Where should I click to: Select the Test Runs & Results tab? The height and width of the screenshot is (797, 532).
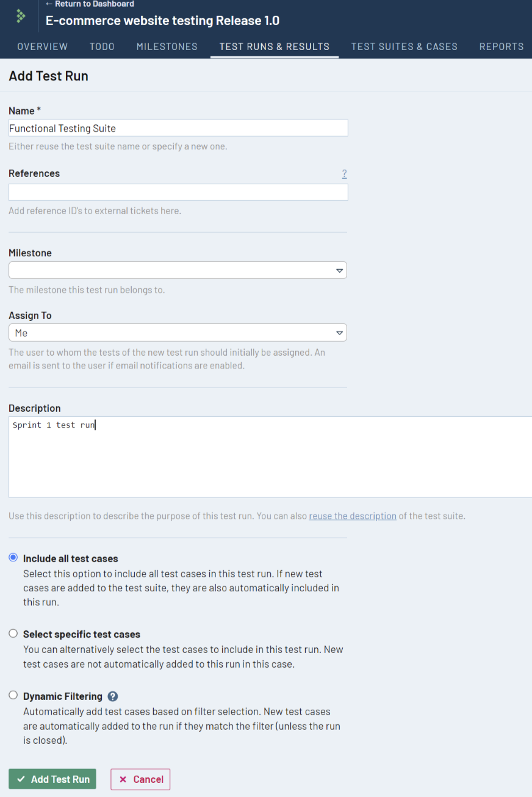tap(274, 46)
